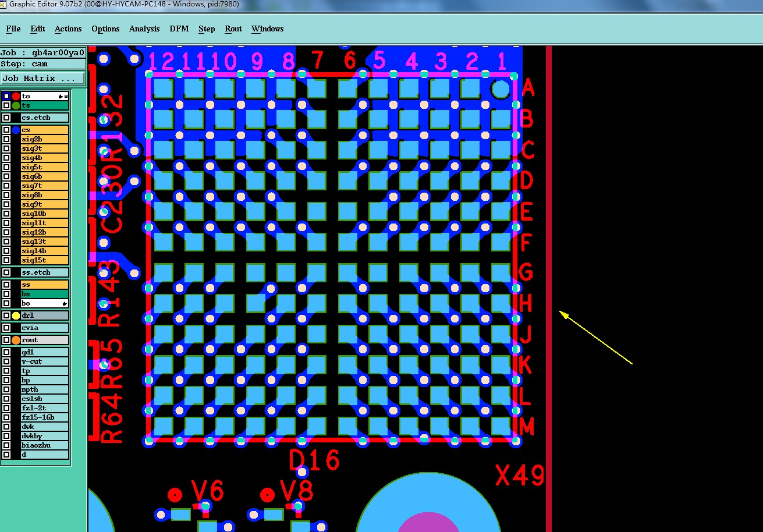
Task: Select layer 'sig13t' in the layer list
Action: [45, 242]
